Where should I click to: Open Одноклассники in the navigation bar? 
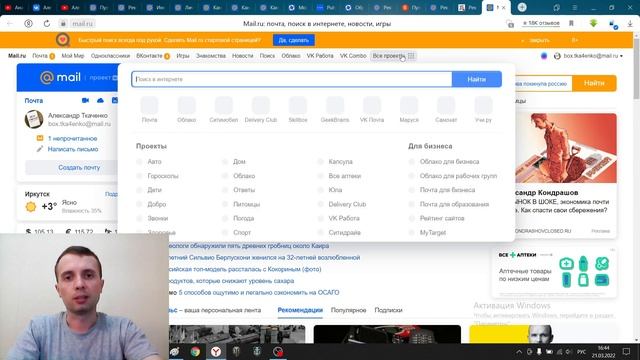pyautogui.click(x=110, y=56)
